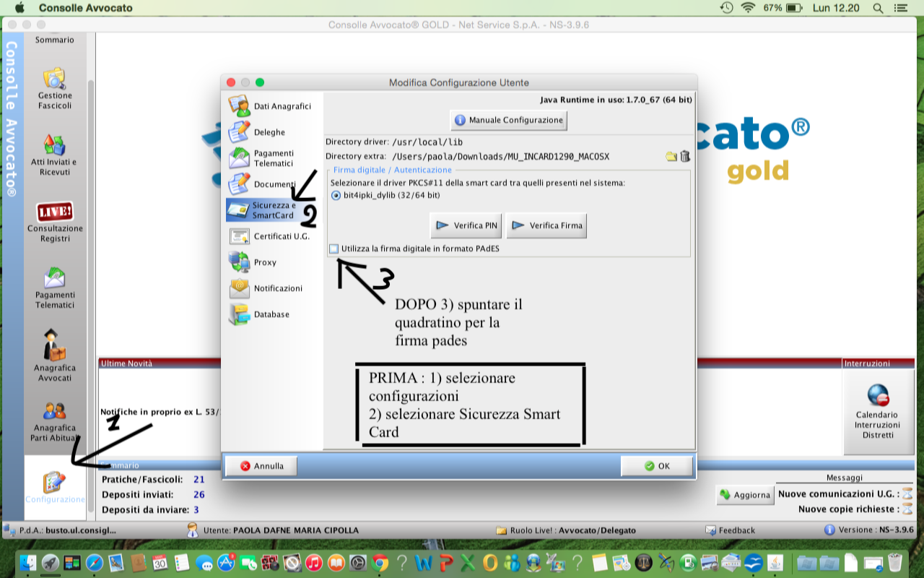Click Ruolo Live! Avvocato/Delegato status
Image resolution: width=924 pixels, height=578 pixels.
coord(566,530)
